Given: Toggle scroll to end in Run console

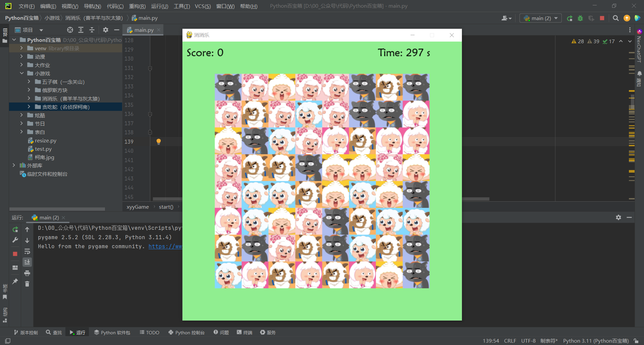Looking at the screenshot, I should 27,262.
